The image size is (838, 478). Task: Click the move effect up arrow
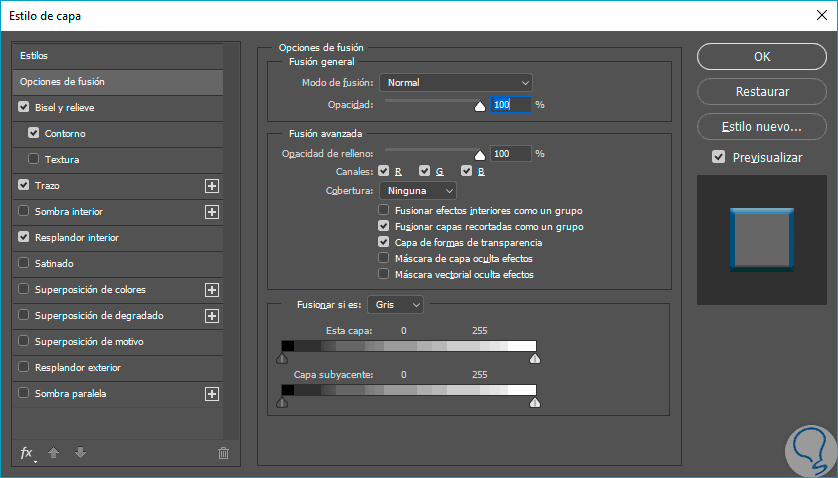[x=54, y=453]
